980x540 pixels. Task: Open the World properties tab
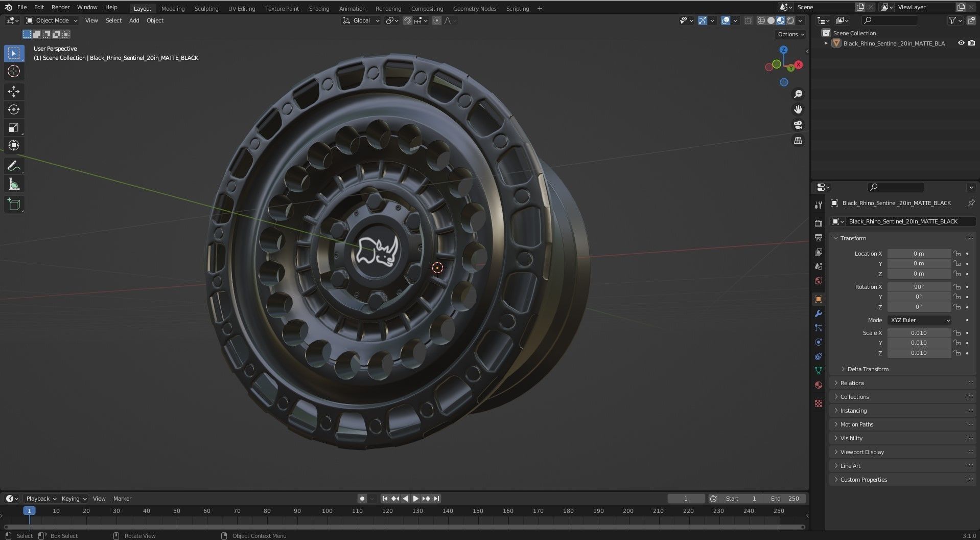click(819, 281)
